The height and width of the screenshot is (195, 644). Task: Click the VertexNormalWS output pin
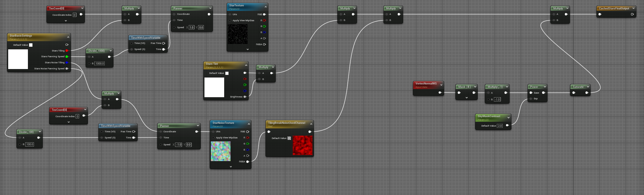coord(440,93)
